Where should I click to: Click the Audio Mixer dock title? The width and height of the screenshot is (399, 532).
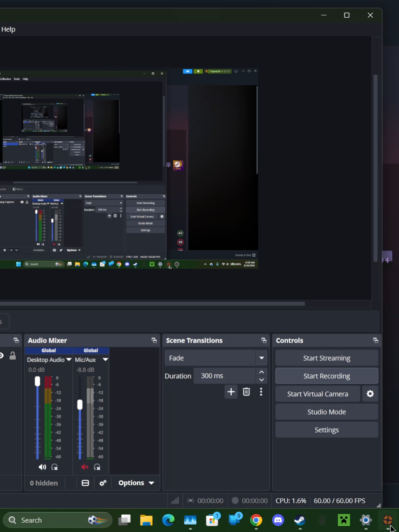(47, 340)
